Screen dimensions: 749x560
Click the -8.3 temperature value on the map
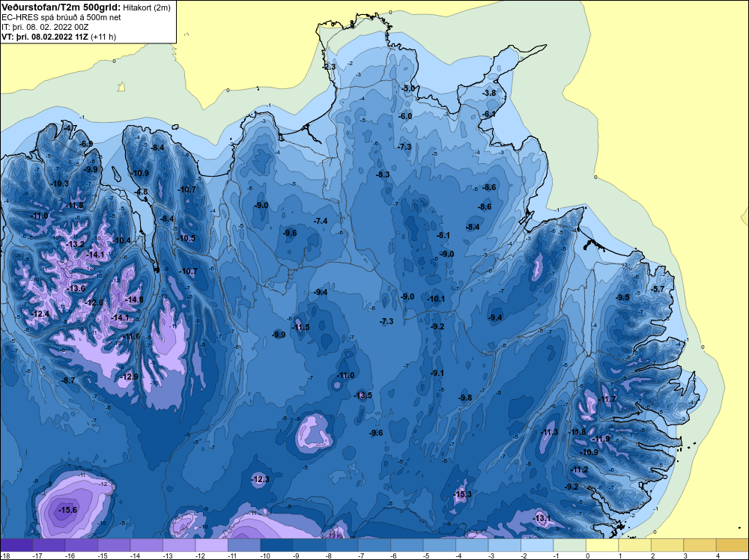(383, 174)
